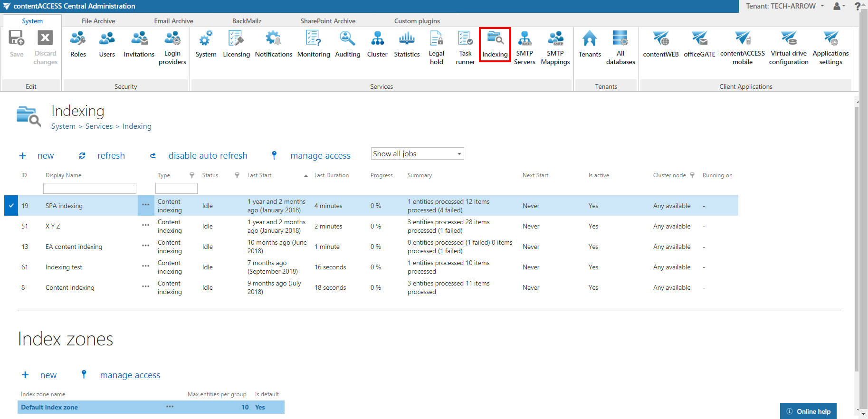Open Type column filter icon
Image resolution: width=868 pixels, height=419 pixels.
192,175
